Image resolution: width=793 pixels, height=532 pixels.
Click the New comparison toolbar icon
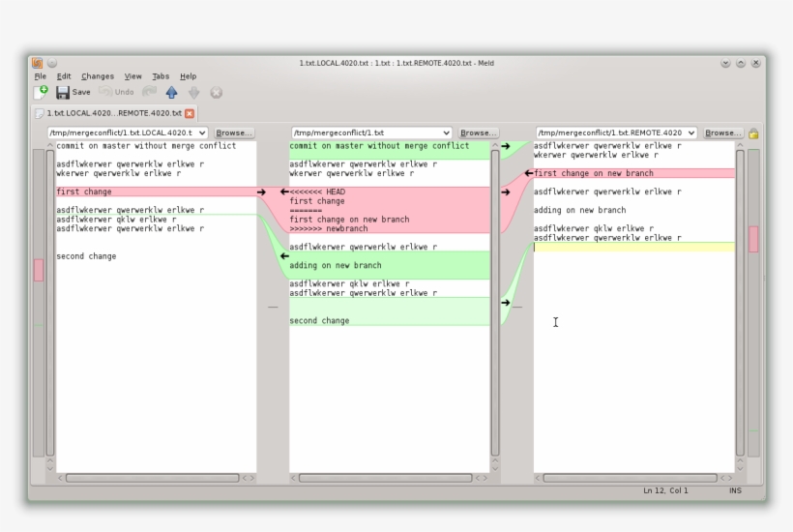point(41,92)
